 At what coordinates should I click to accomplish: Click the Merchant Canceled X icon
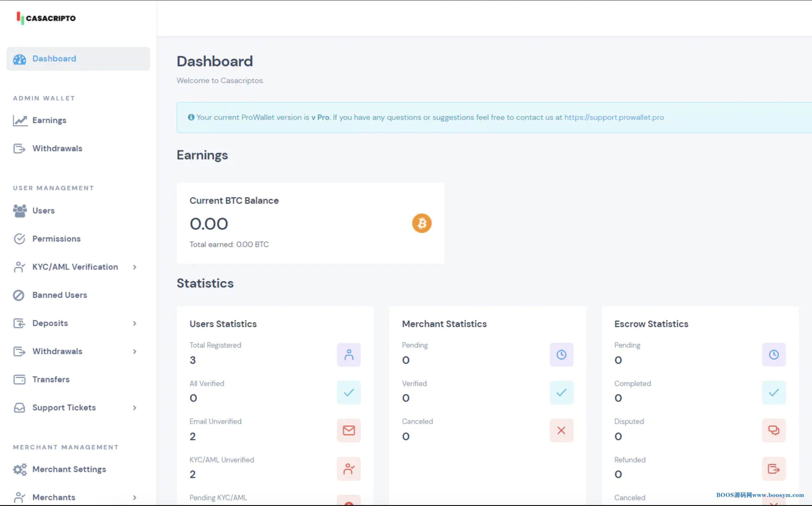point(561,430)
